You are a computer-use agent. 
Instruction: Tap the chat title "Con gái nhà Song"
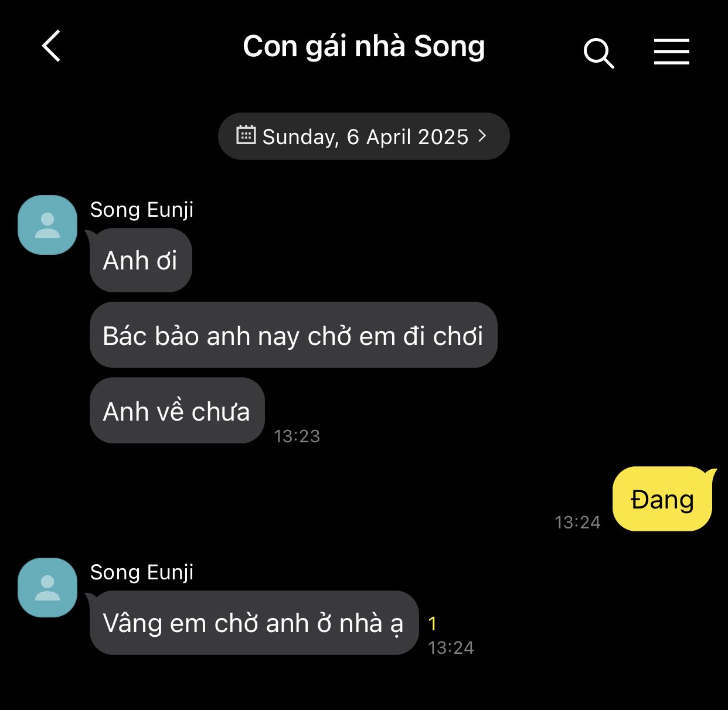pyautogui.click(x=363, y=47)
